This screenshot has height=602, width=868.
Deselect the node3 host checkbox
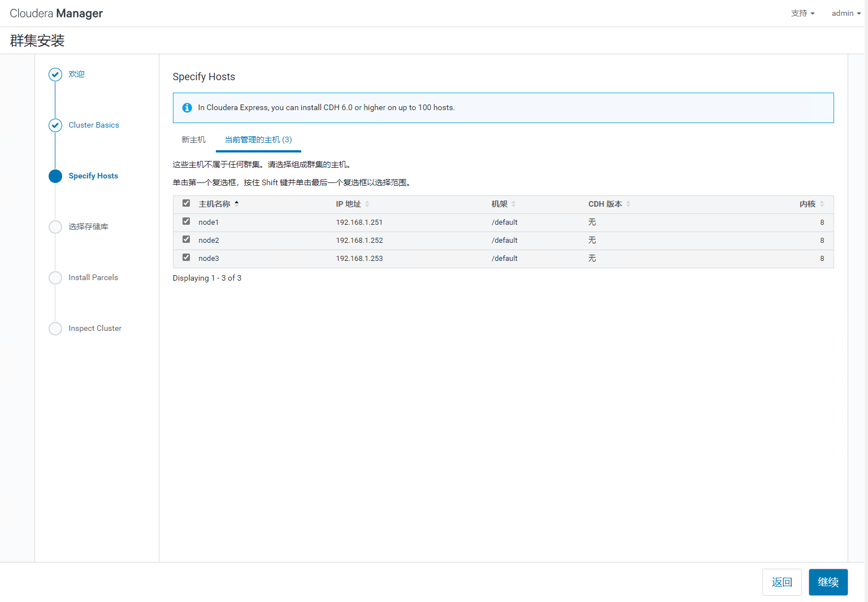[x=186, y=258]
